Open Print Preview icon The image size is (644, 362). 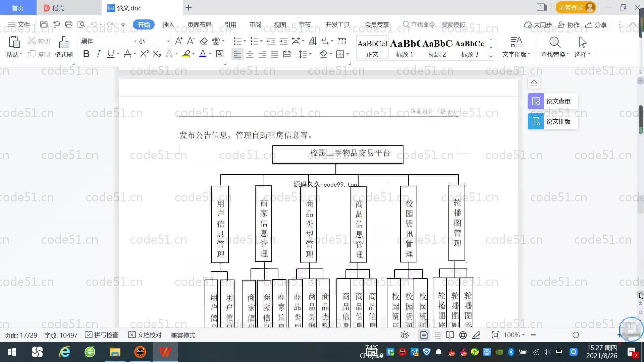[81, 24]
